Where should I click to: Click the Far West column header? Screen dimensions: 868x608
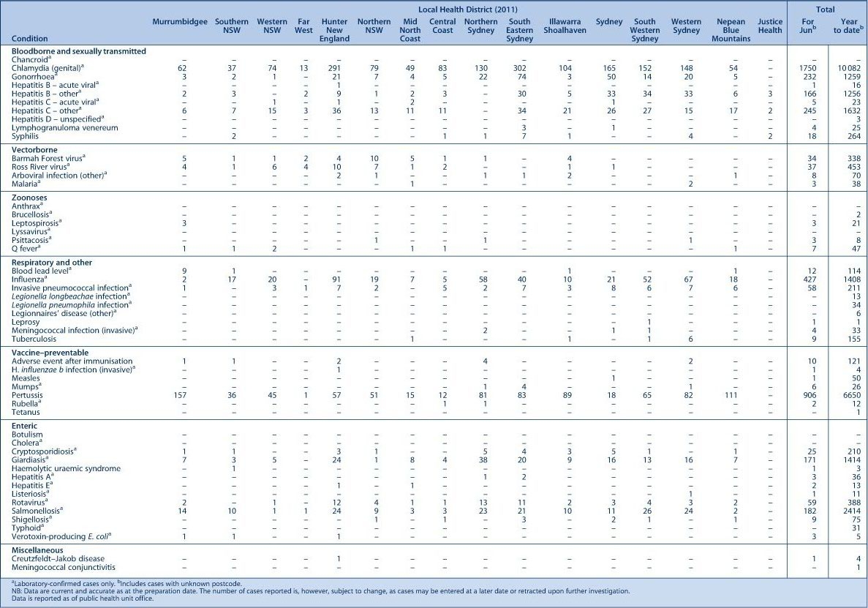click(x=303, y=26)
